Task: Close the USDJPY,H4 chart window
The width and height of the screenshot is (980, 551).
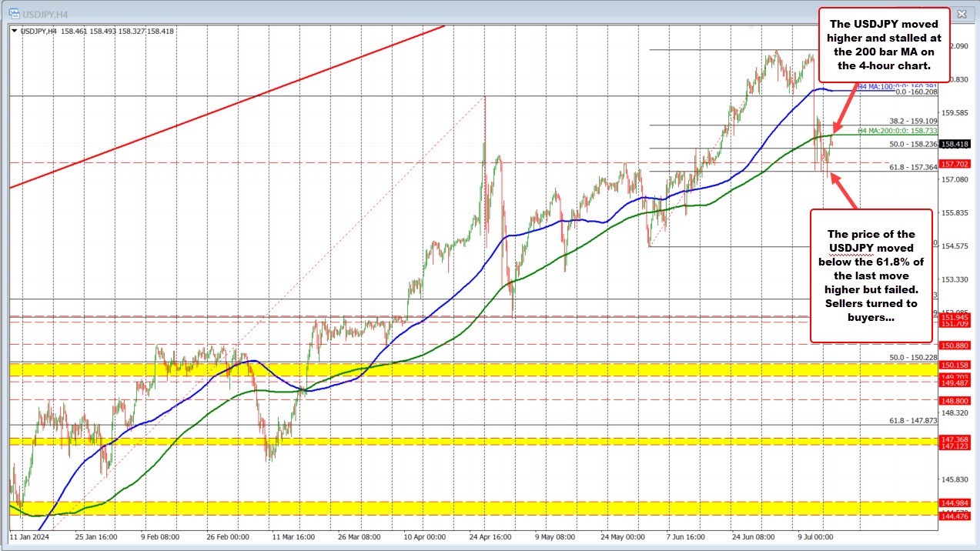Action: point(961,13)
